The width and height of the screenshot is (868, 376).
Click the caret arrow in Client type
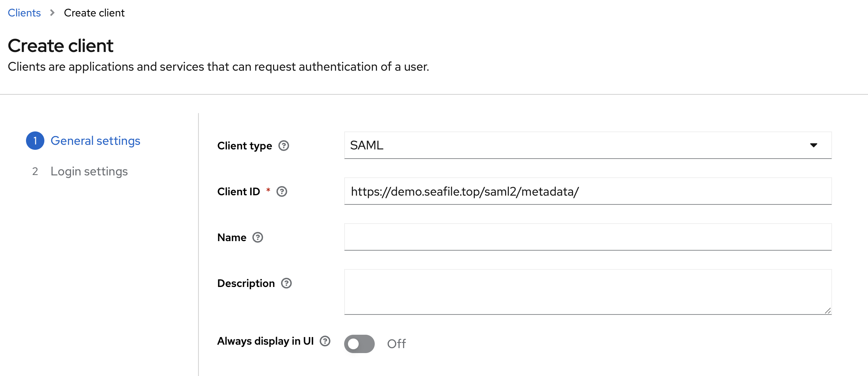(x=813, y=145)
